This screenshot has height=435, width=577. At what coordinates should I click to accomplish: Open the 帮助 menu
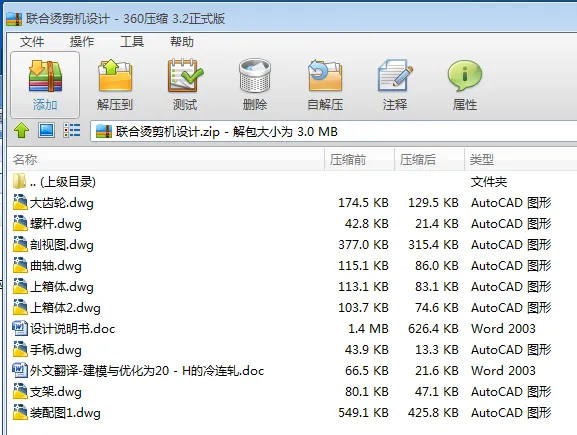coord(182,42)
